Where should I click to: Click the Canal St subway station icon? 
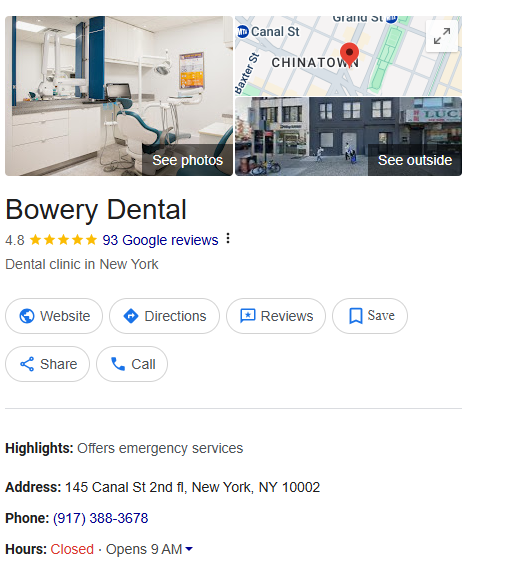point(242,32)
